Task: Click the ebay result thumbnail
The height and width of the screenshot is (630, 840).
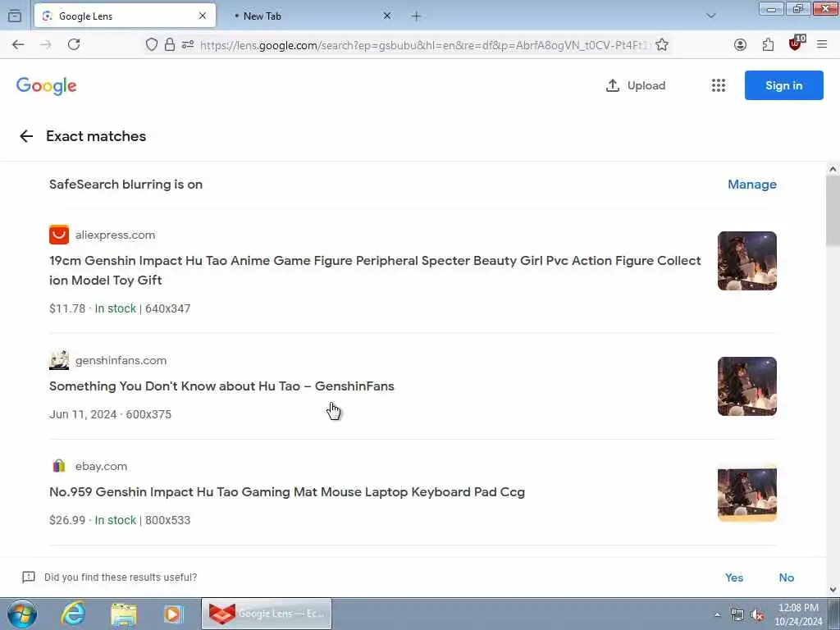Action: 746,492
